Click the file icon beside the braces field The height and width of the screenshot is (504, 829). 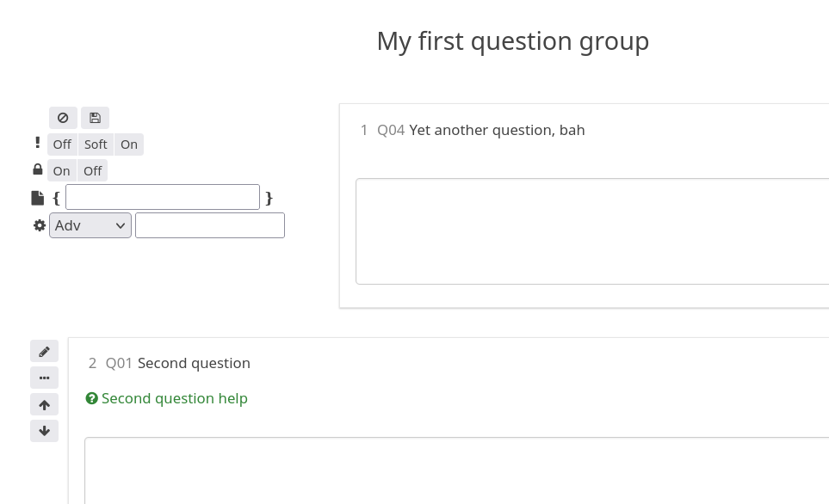pos(38,198)
